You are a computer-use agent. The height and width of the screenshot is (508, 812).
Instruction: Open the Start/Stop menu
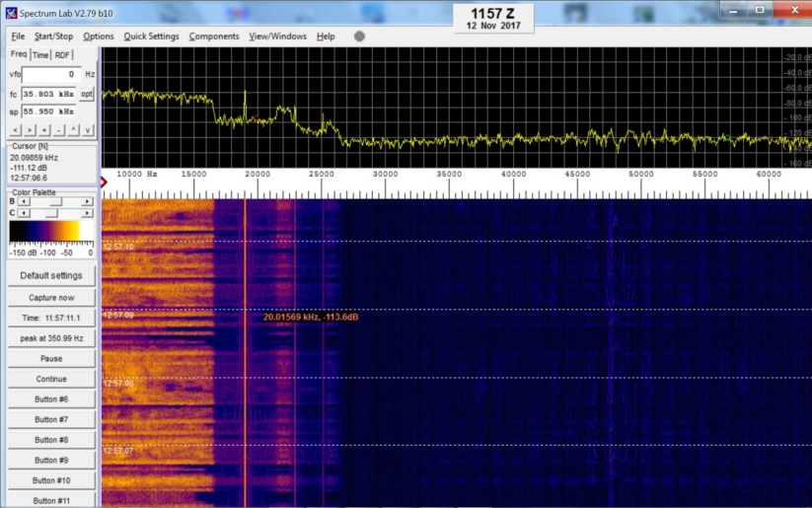(53, 36)
